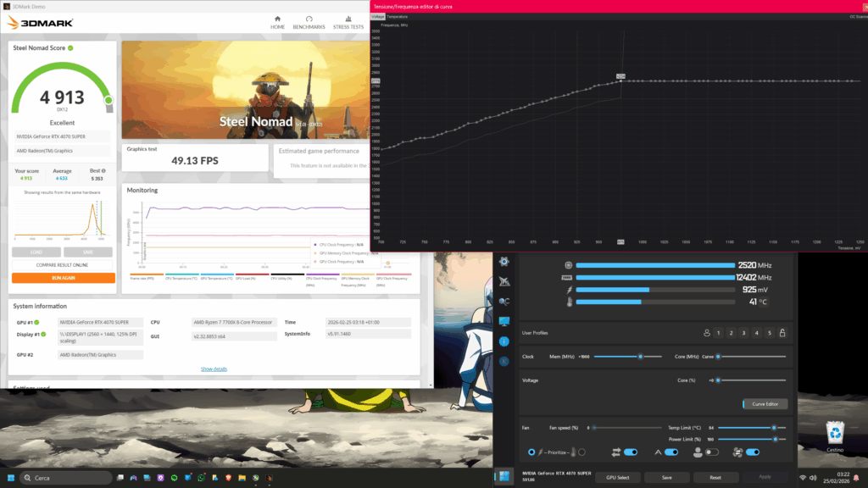Viewport: 868px width, 488px height.
Task: Select the temperature prioritize radio button
Action: [581, 452]
